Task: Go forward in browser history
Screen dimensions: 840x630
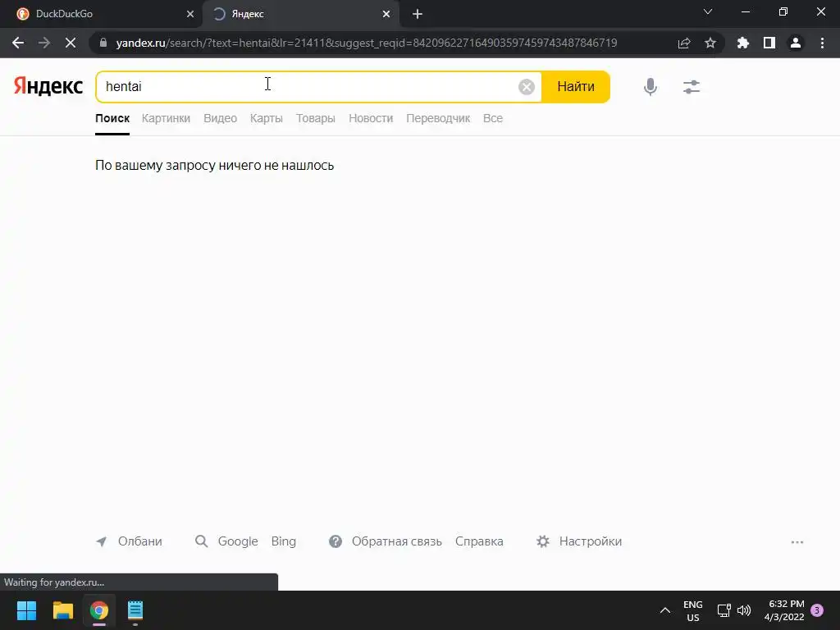Action: click(x=44, y=43)
